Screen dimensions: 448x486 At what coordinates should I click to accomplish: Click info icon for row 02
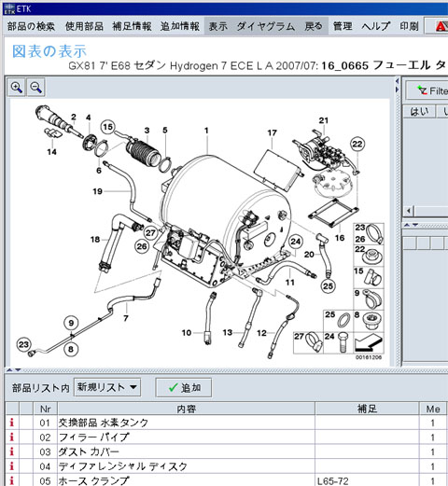point(12,437)
